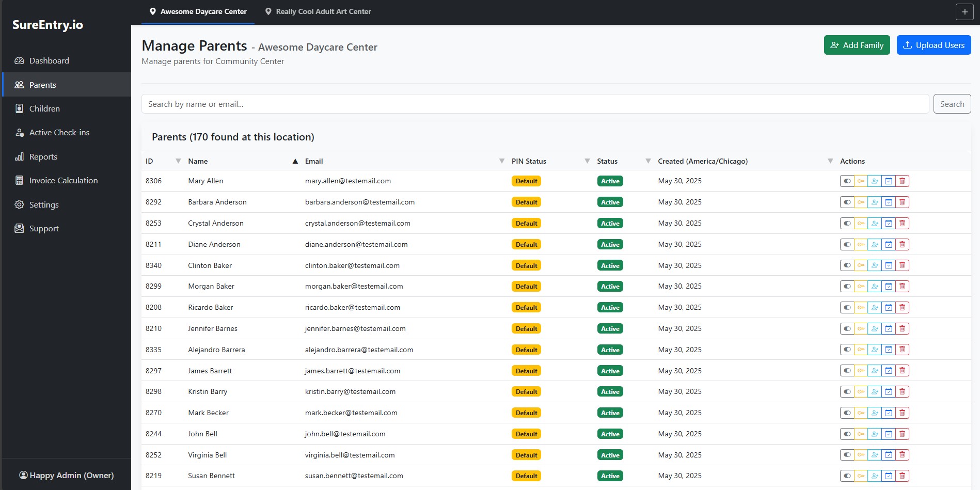The image size is (980, 490).
Task: Open check-in calendar icon for Clinton Baker
Action: (x=889, y=265)
